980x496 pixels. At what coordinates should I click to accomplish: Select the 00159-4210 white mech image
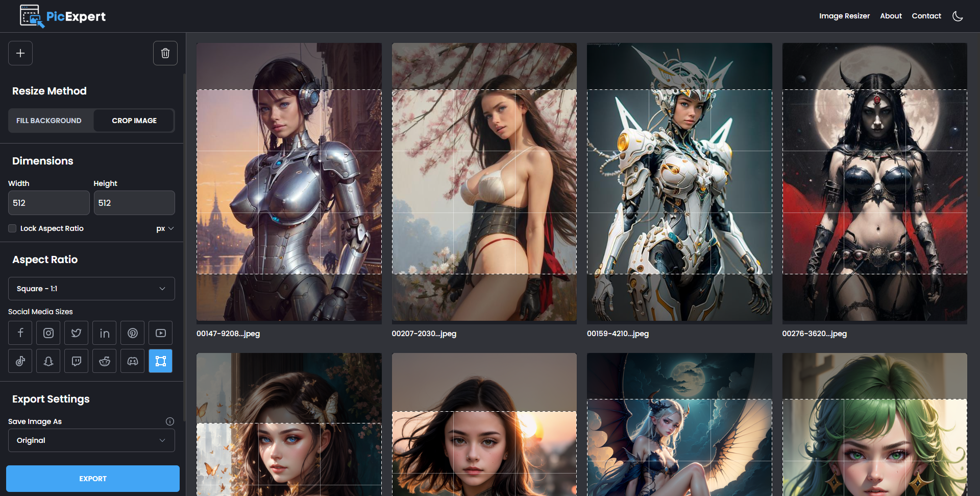coord(679,182)
